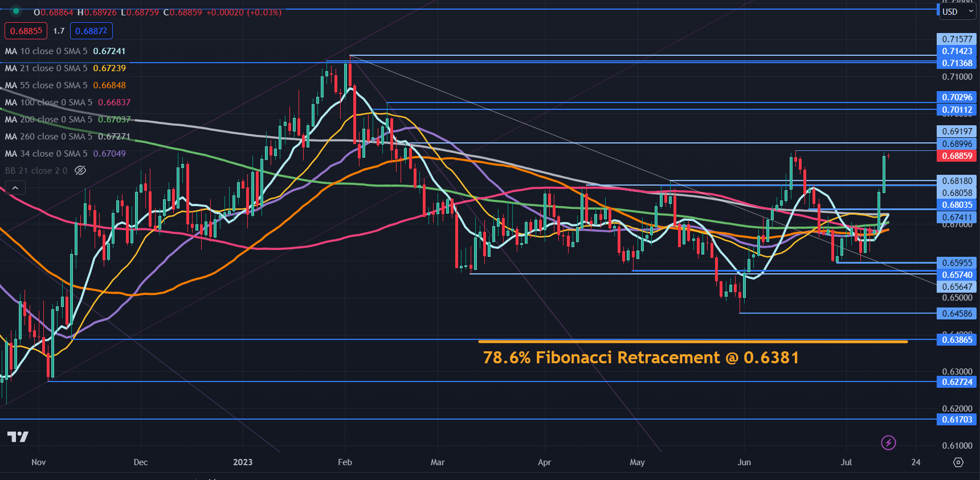Viewport: 980px width, 480px height.
Task: Click the 0.65740 price level label
Action: point(957,274)
